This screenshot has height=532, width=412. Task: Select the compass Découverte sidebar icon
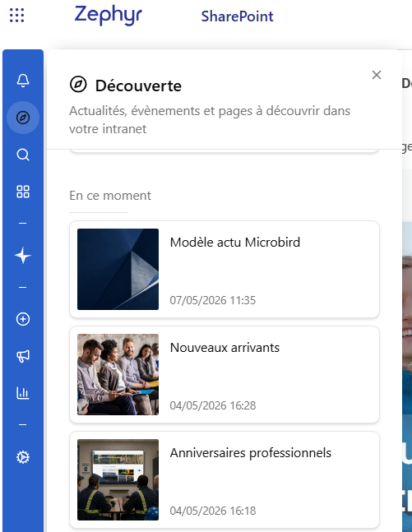click(23, 118)
